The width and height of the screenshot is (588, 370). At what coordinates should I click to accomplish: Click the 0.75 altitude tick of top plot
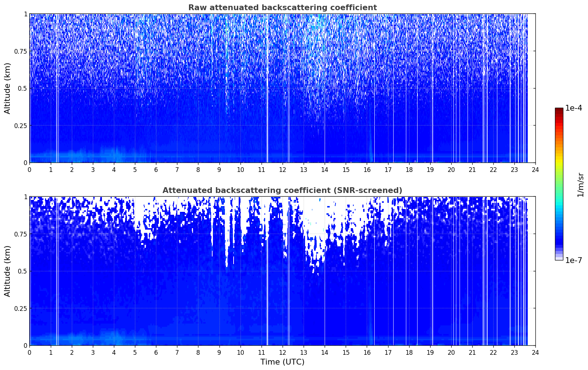coord(20,51)
